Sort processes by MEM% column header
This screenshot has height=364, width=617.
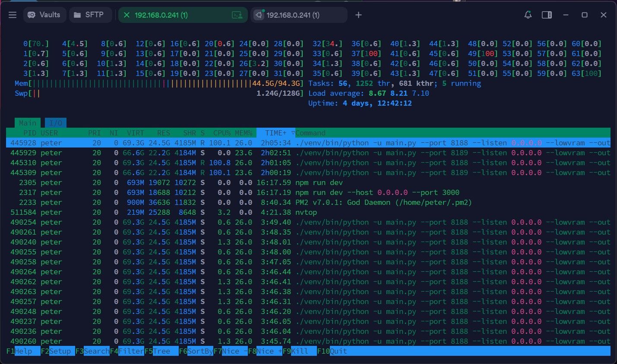(x=244, y=133)
